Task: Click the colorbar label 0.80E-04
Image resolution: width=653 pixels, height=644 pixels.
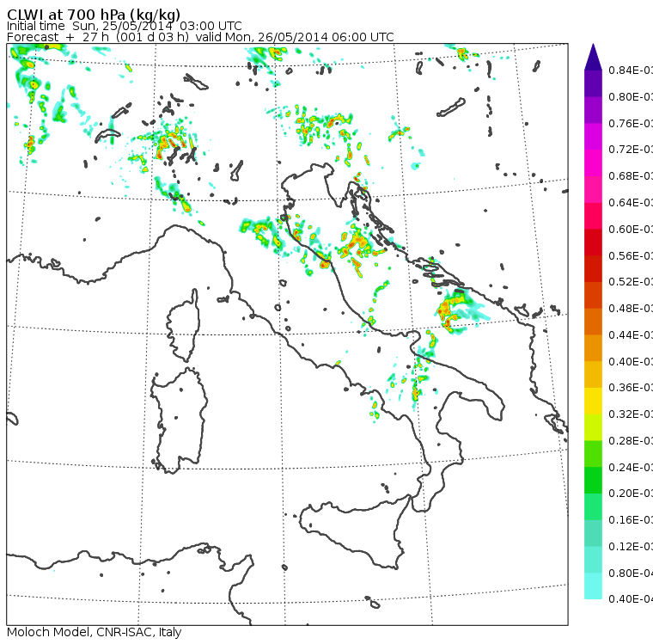Action: click(631, 573)
